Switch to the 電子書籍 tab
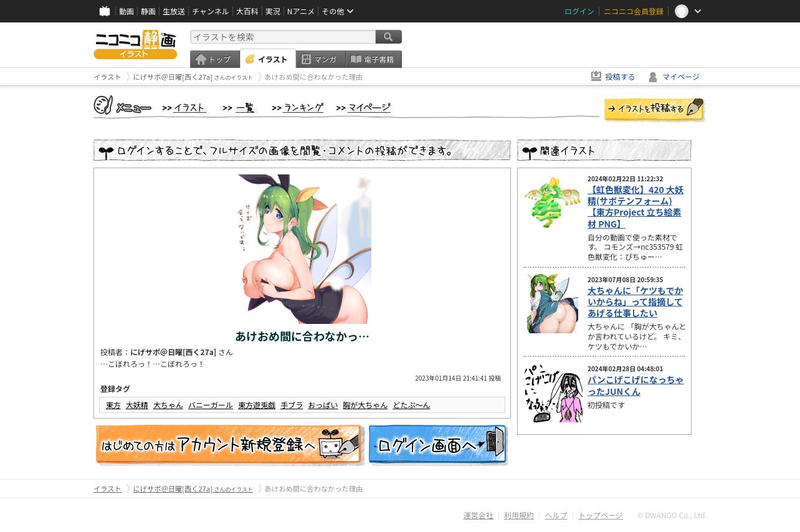 click(374, 59)
